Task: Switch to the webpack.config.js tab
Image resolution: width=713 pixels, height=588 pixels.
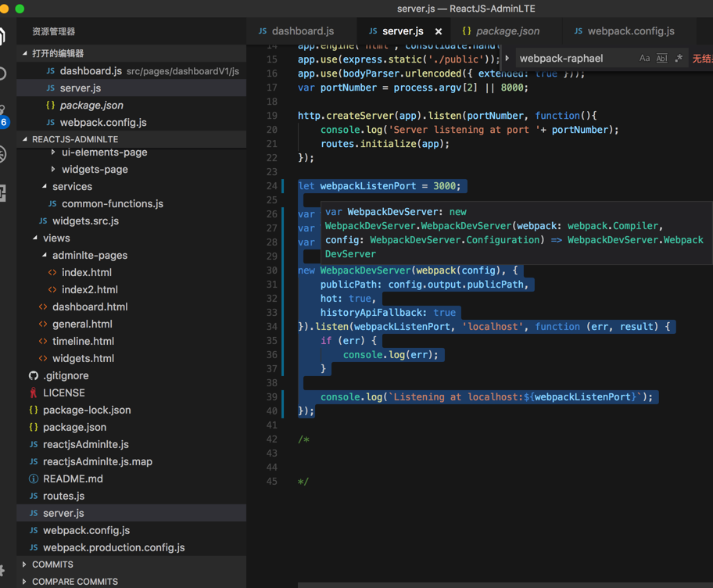Action: coord(630,31)
